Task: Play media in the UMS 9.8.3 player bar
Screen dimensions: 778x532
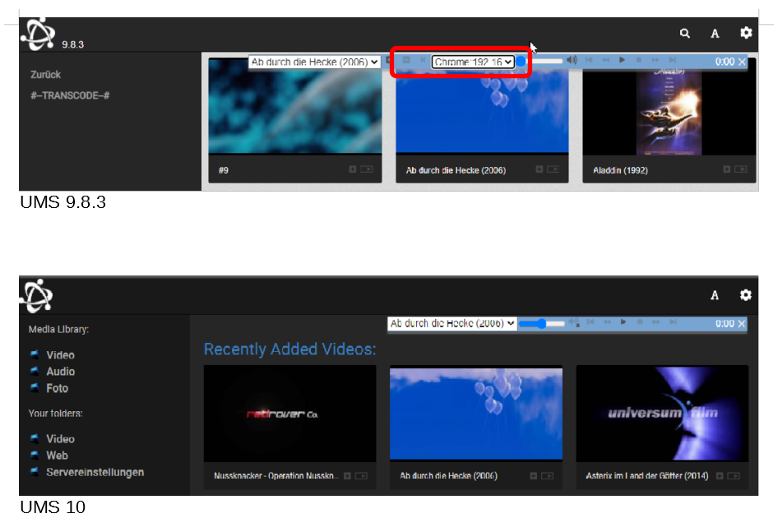Action: tap(623, 60)
